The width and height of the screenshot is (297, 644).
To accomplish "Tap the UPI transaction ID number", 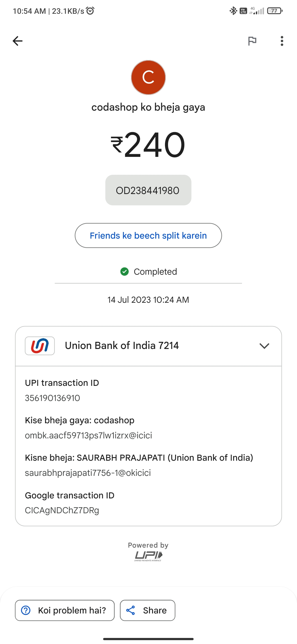I will point(53,398).
